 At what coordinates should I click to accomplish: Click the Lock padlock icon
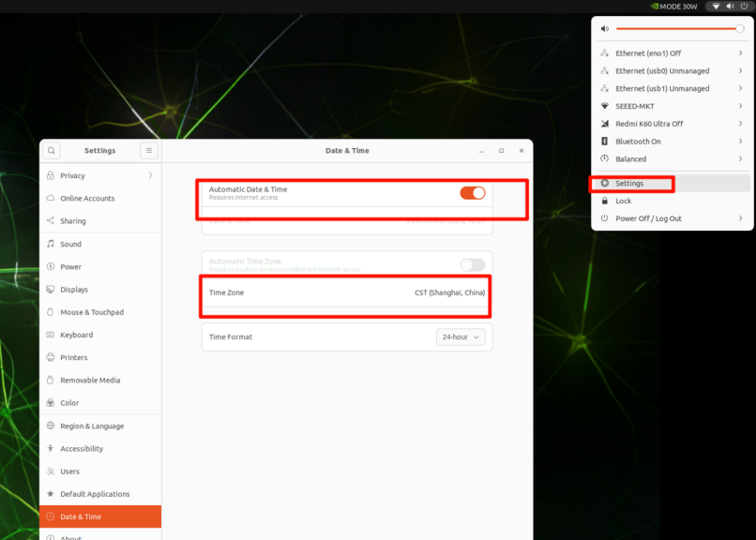[x=605, y=201]
